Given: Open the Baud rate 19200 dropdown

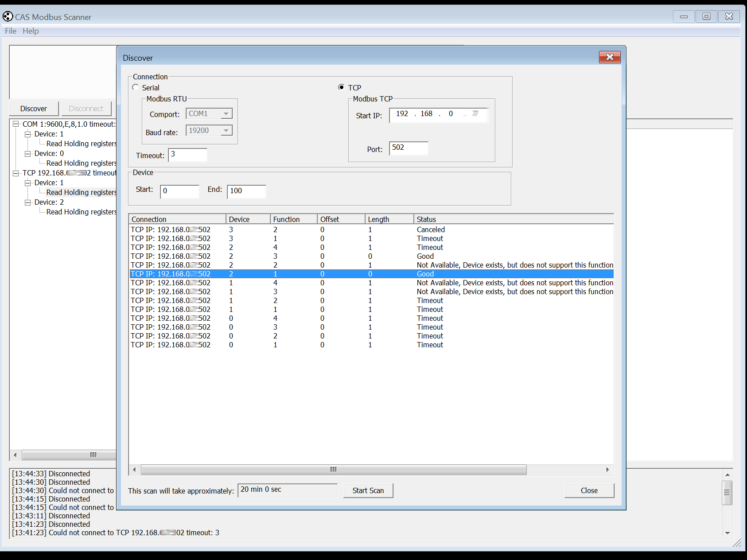Looking at the screenshot, I should (x=226, y=131).
